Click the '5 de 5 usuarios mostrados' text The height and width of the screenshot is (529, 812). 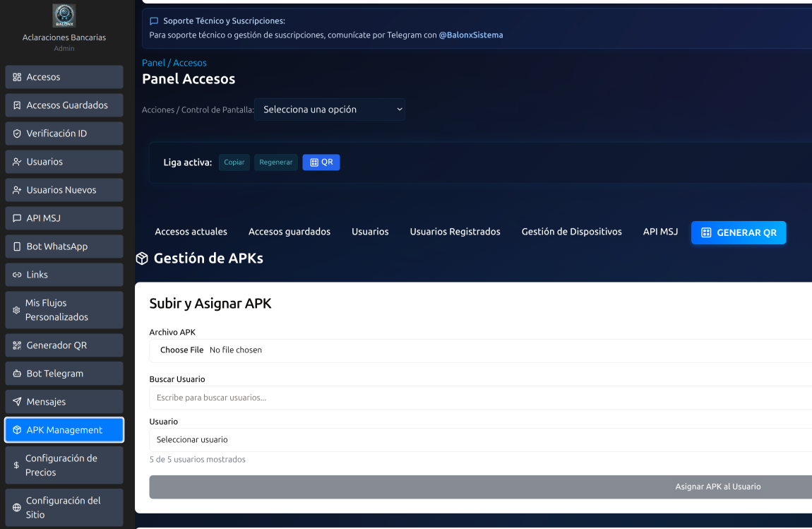point(197,460)
